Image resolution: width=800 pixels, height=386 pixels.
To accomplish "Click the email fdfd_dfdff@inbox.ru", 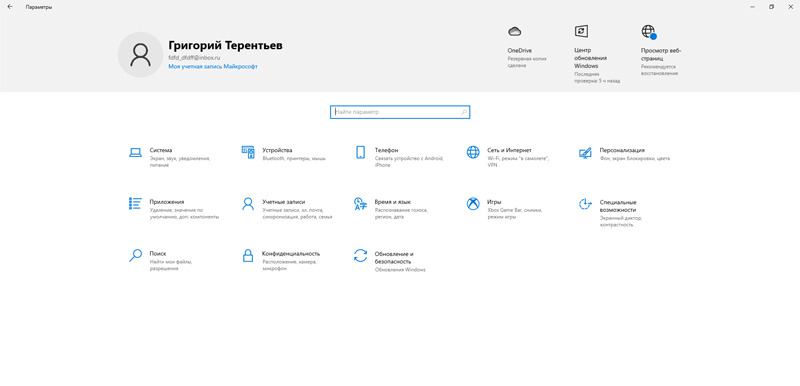I will click(x=194, y=58).
